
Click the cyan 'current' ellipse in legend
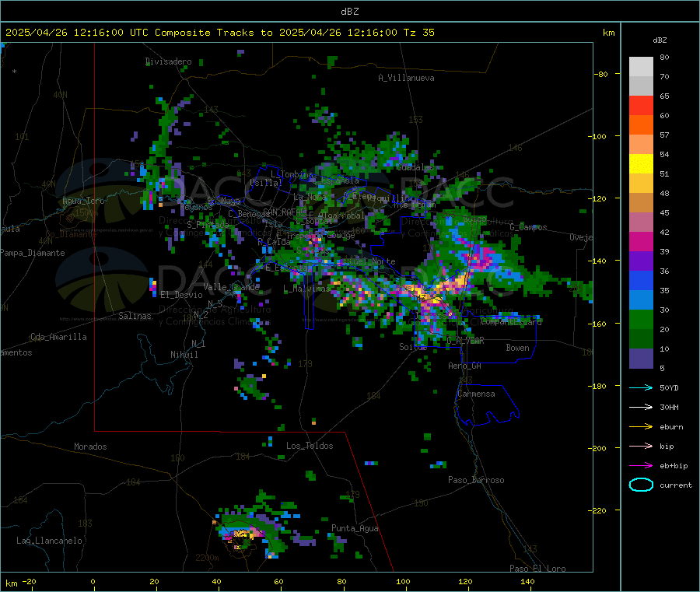[641, 485]
